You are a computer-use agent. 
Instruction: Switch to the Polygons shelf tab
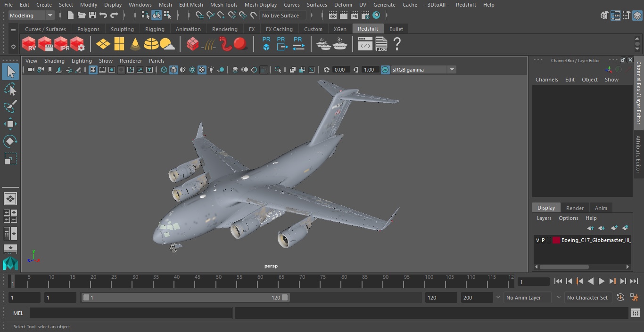tap(88, 29)
